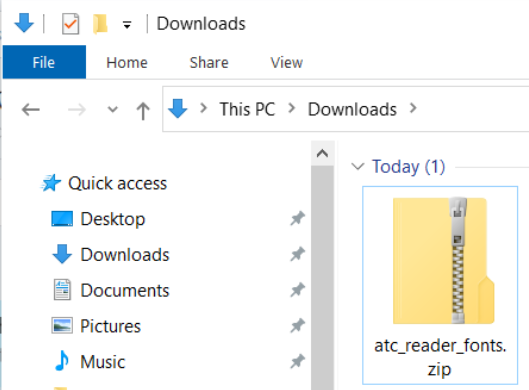Expand chevron after Downloads in address bar
The height and width of the screenshot is (390, 529).
tap(413, 108)
